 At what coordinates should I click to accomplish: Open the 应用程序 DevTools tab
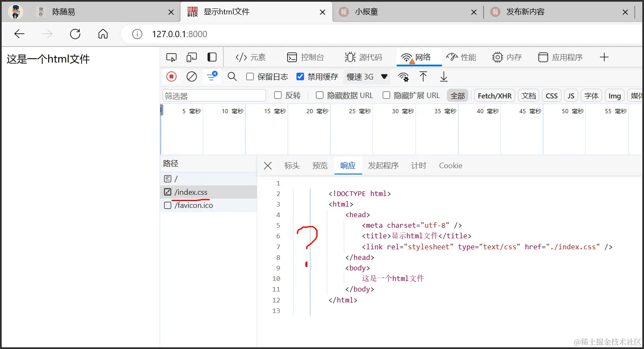tap(560, 57)
